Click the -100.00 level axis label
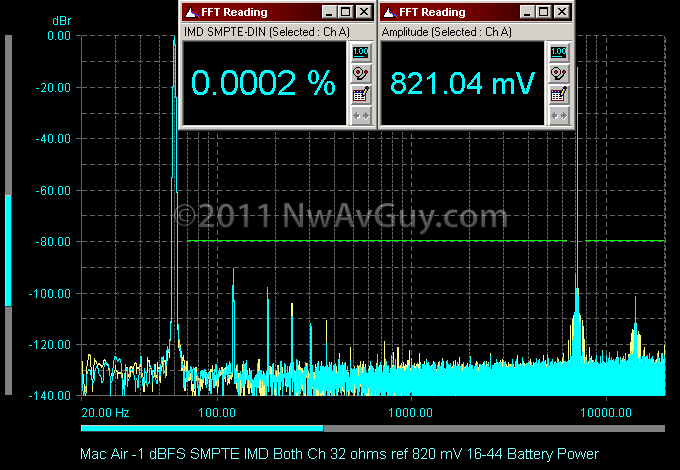The width and height of the screenshot is (680, 470). pyautogui.click(x=50, y=294)
